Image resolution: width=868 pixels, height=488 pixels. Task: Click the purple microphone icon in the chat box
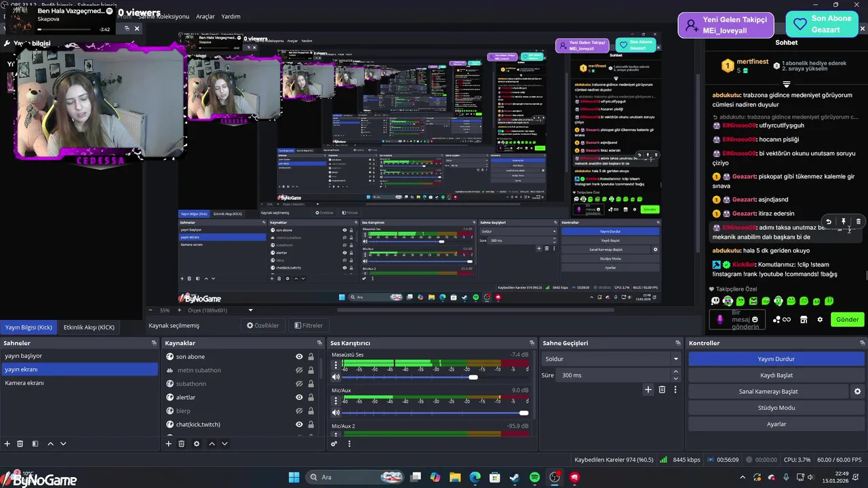[x=720, y=319]
